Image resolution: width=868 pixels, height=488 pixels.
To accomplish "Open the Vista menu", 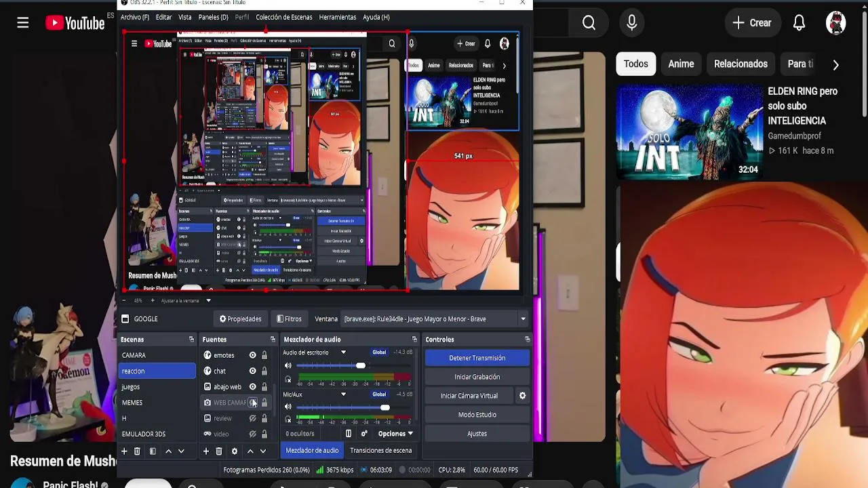I will [185, 17].
